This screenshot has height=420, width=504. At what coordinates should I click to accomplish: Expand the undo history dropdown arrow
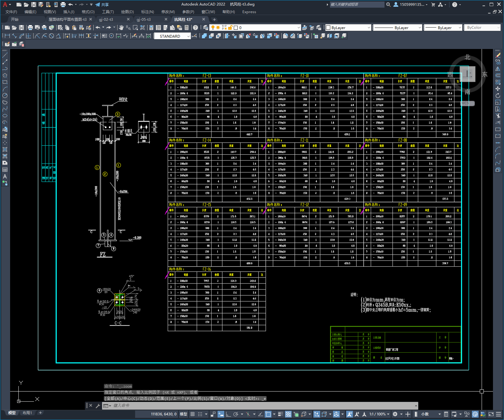103,28
